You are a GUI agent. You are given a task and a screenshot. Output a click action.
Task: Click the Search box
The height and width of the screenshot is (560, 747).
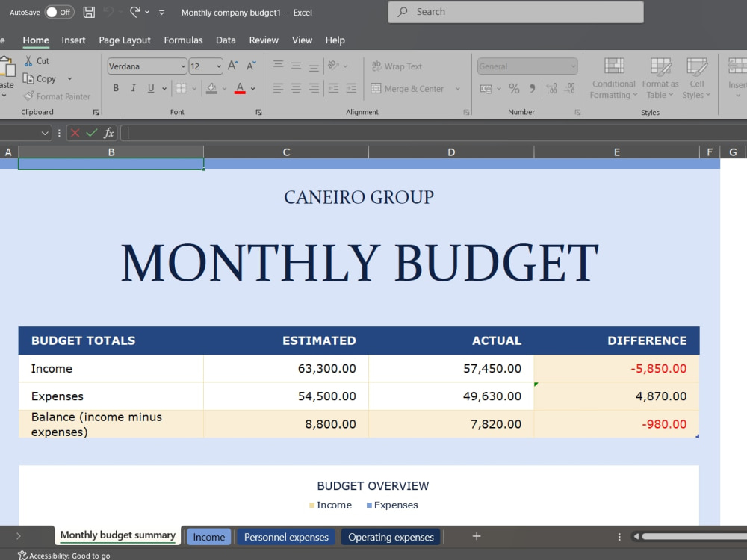(516, 12)
